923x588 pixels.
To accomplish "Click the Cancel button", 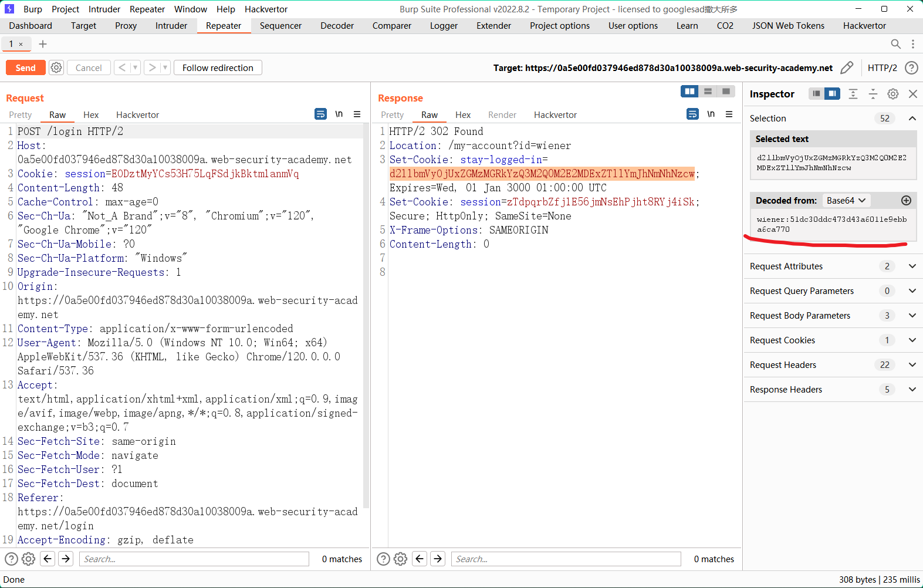I will [89, 67].
